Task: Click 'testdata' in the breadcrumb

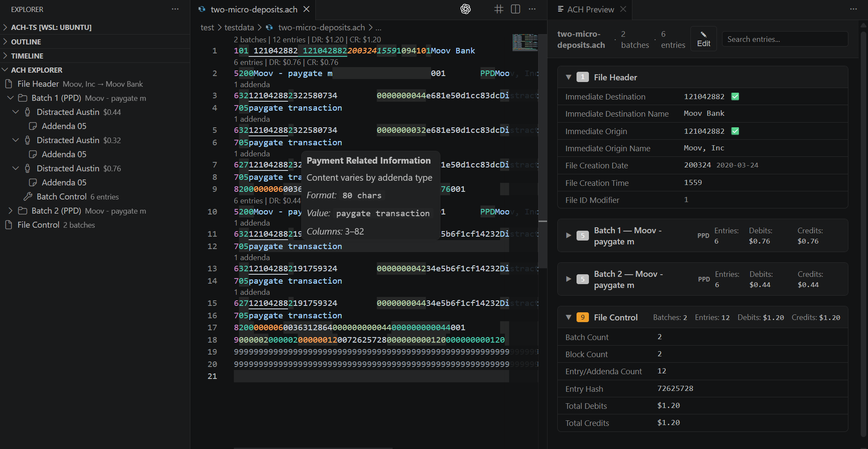Action: click(239, 27)
